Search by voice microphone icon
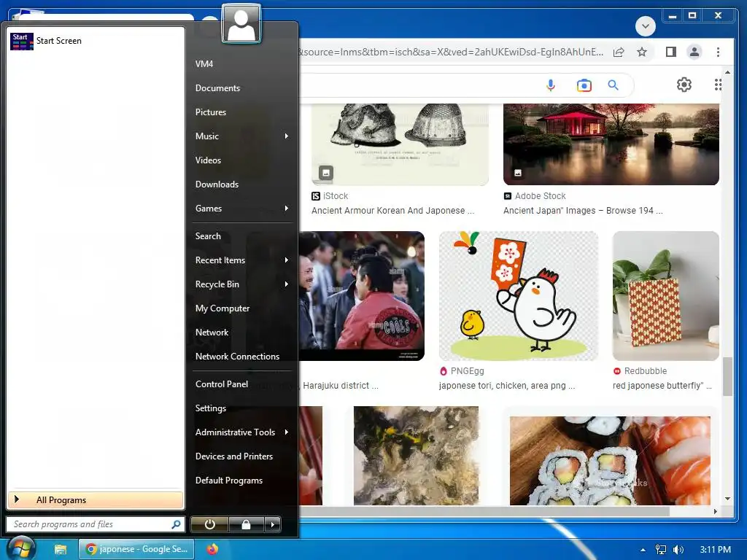This screenshot has height=560, width=747. pyautogui.click(x=551, y=85)
